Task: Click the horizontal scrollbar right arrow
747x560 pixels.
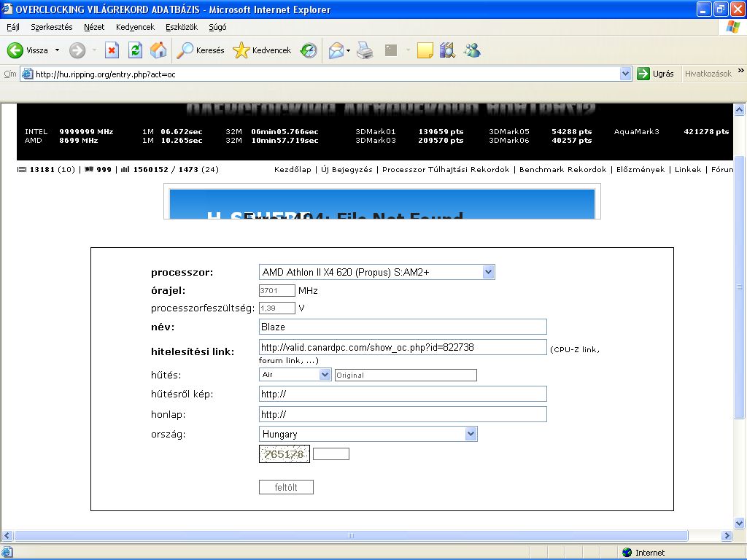Action: click(x=727, y=535)
